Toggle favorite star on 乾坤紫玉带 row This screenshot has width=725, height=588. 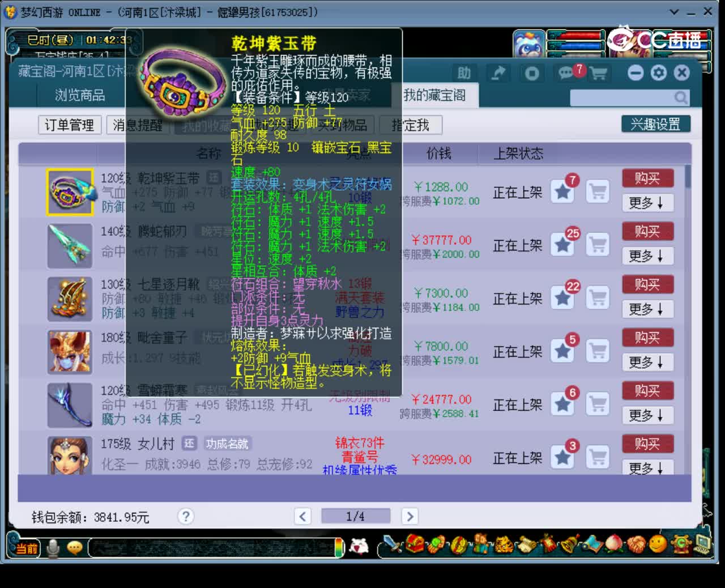[562, 191]
